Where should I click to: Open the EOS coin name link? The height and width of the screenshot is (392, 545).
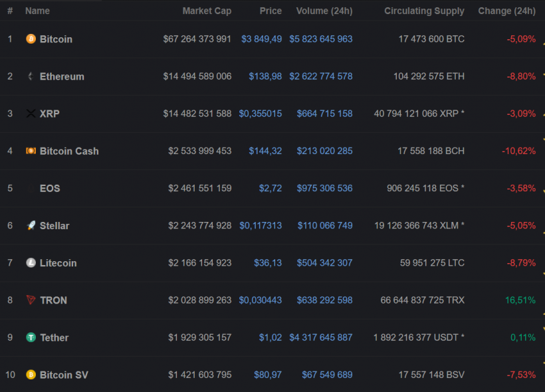click(50, 189)
